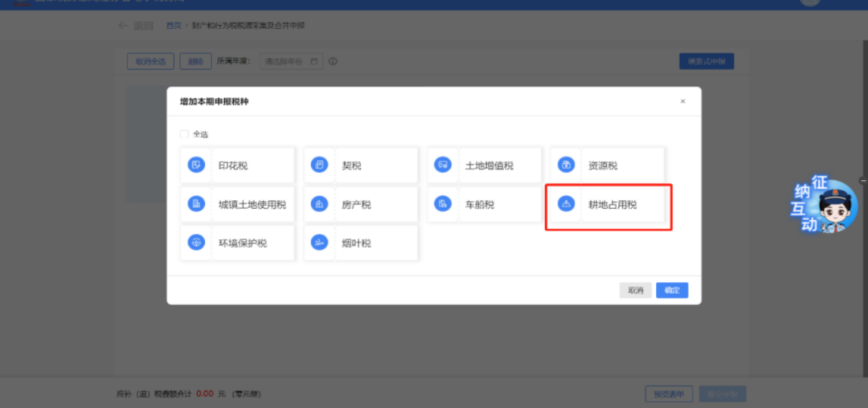Viewport: 868px width, 408px height.
Task: Click the 城镇土地使用税 icon
Action: [196, 204]
